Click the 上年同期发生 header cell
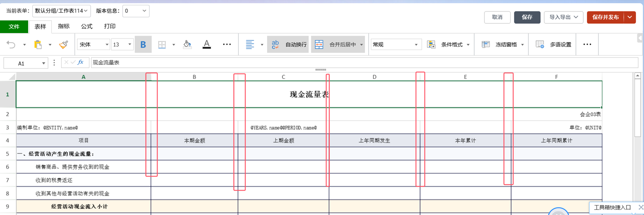Image resolution: width=644 pixels, height=215 pixels. coord(375,140)
